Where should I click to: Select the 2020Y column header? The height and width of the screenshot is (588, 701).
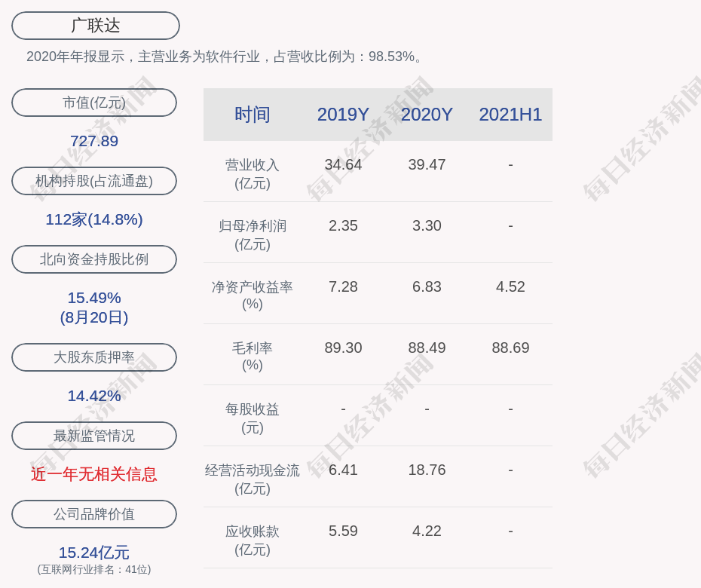pyautogui.click(x=427, y=115)
